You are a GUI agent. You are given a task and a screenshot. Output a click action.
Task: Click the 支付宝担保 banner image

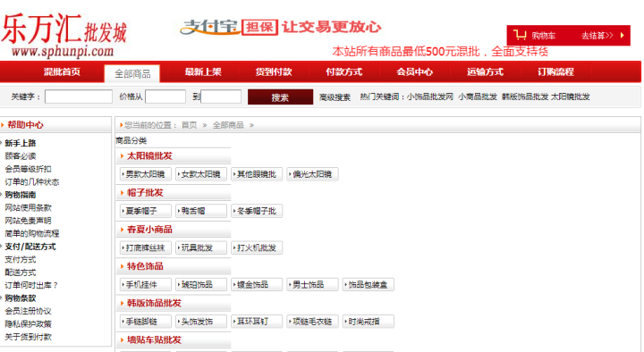(x=281, y=27)
